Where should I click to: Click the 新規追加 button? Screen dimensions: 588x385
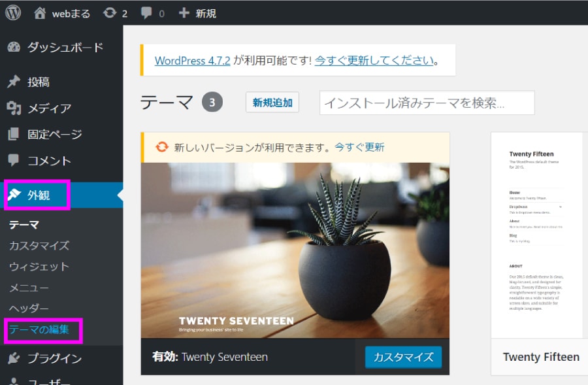point(272,102)
